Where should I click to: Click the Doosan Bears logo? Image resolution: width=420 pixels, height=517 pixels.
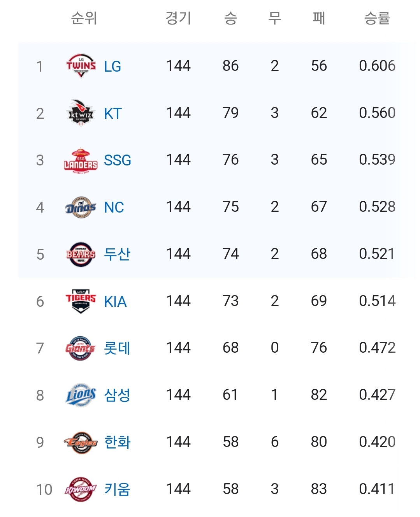tap(81, 254)
